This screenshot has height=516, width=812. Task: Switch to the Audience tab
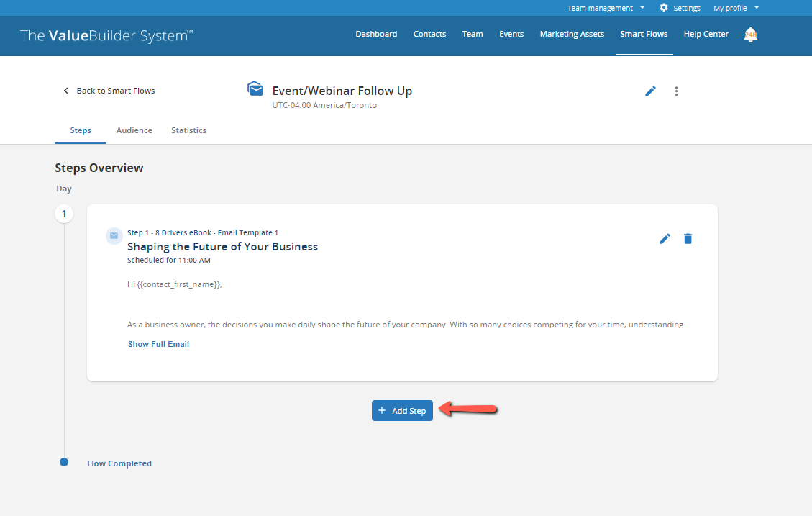pos(134,130)
